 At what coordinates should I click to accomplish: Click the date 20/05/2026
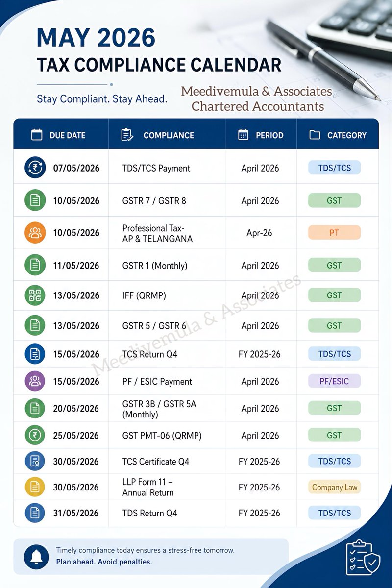point(76,409)
